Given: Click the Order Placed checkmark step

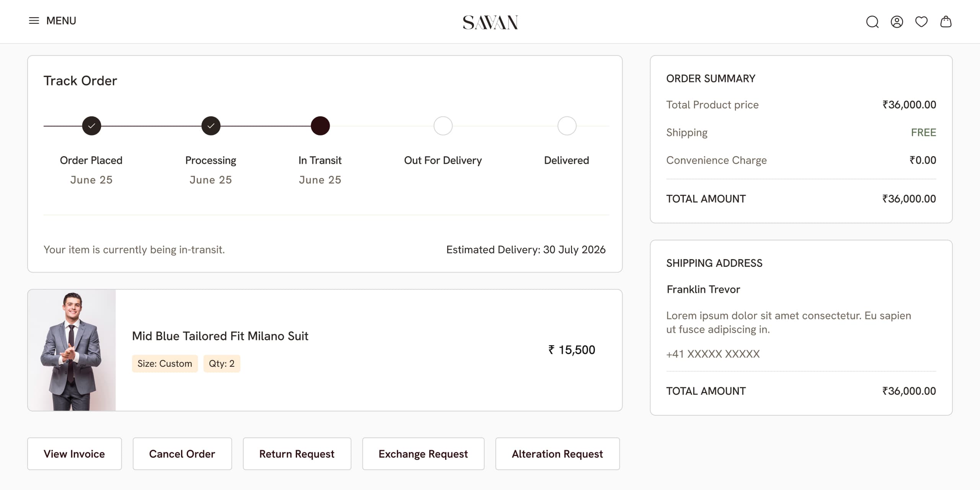Looking at the screenshot, I should pos(91,126).
